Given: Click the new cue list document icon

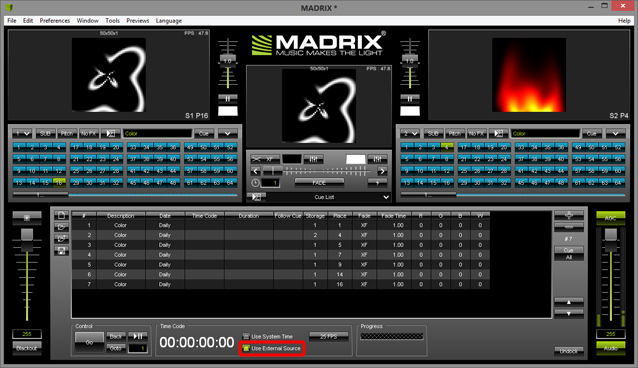Looking at the screenshot, I should [x=61, y=215].
